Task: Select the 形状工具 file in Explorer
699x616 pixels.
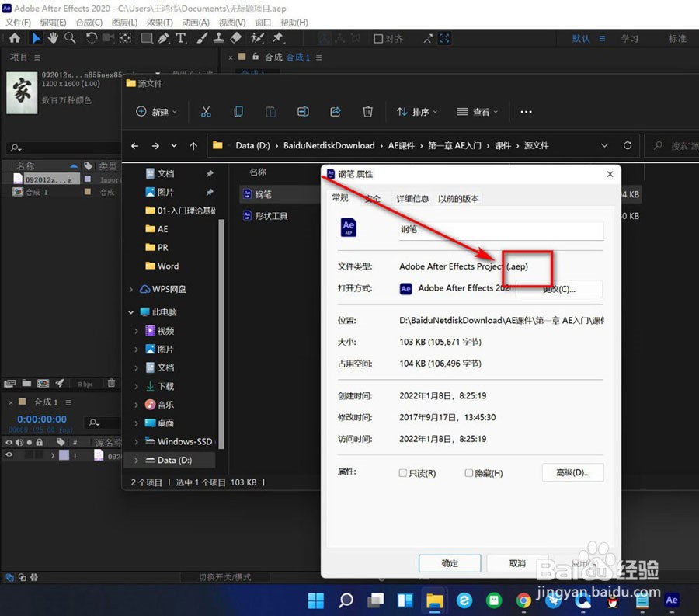Action: click(x=271, y=216)
